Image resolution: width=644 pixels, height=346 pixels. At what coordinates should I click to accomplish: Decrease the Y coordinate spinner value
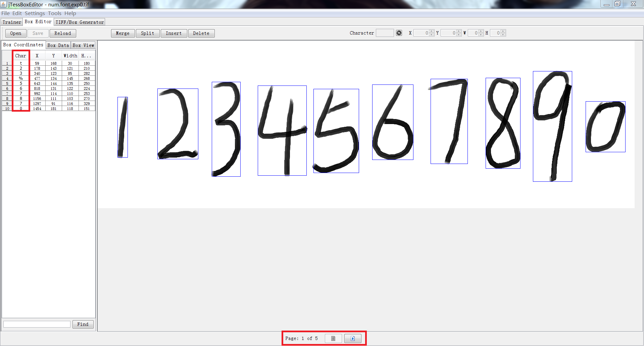459,35
